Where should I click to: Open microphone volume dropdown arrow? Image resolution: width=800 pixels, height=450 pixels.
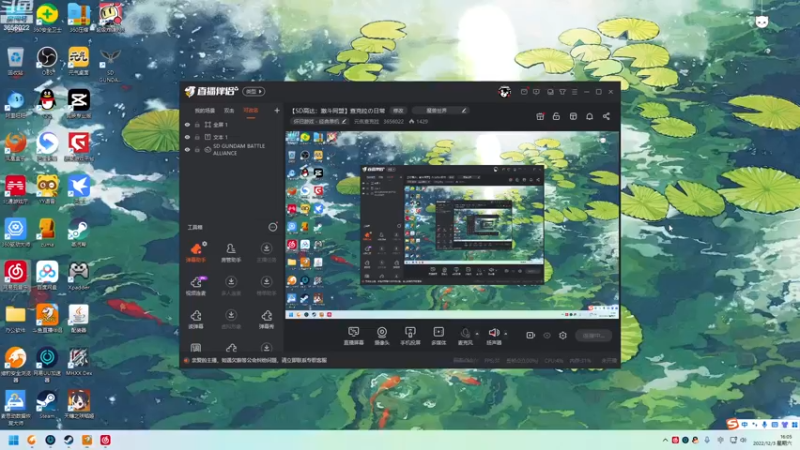pos(477,334)
